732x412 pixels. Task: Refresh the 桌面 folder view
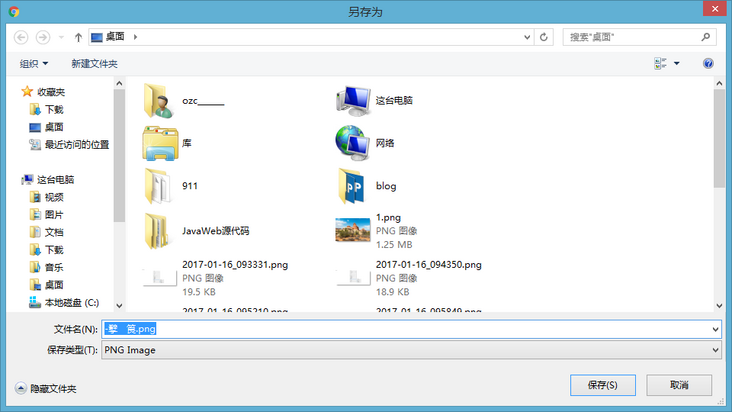point(543,37)
